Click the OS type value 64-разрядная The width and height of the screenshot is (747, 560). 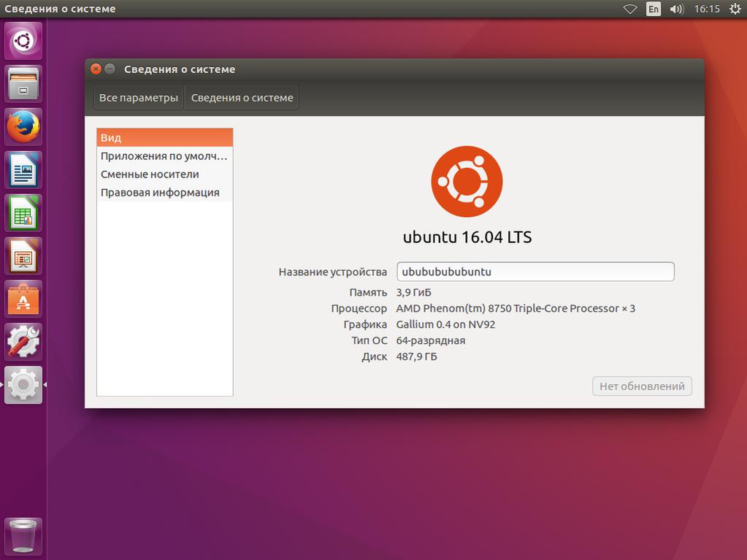click(x=431, y=340)
